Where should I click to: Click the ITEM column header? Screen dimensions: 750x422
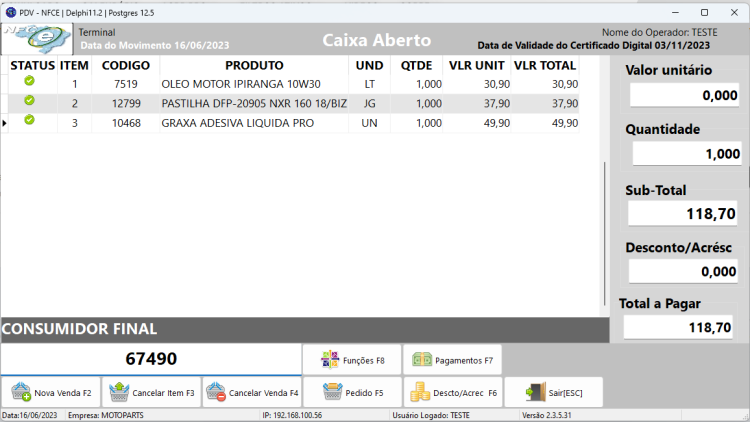click(74, 65)
